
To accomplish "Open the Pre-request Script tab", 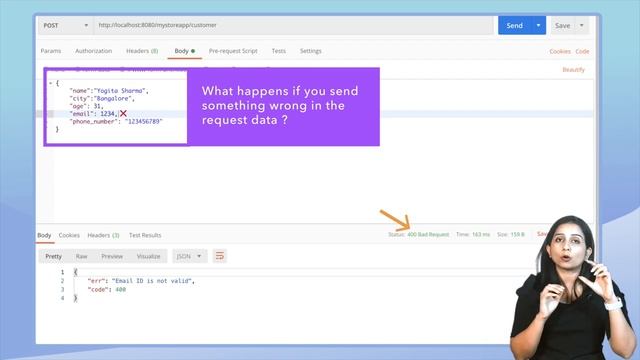I will pos(233,51).
